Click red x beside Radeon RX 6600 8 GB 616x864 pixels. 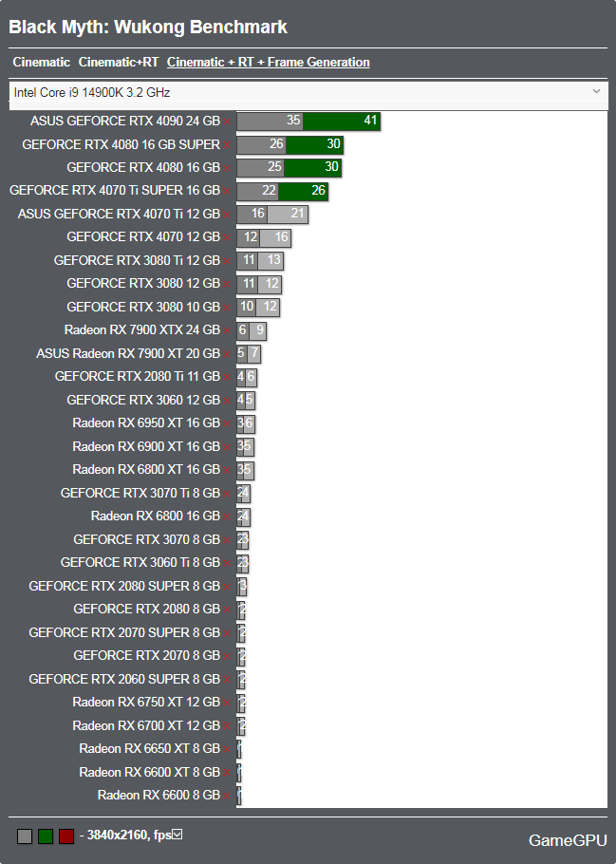tap(227, 797)
